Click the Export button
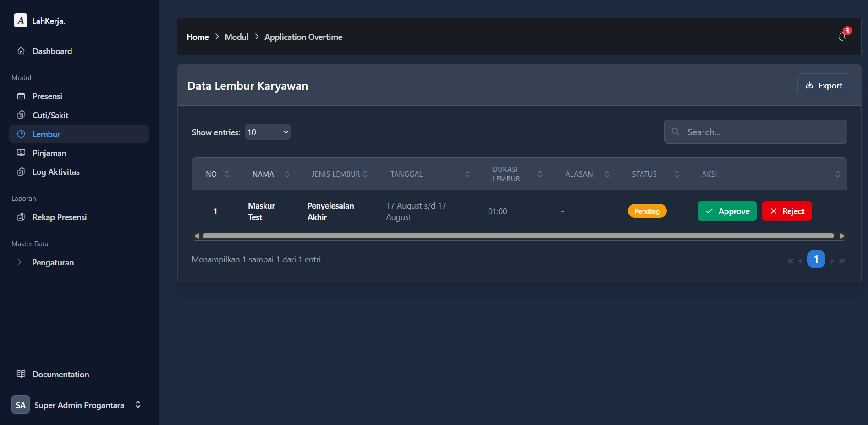Screen dimensions: 868x425 point(824,85)
